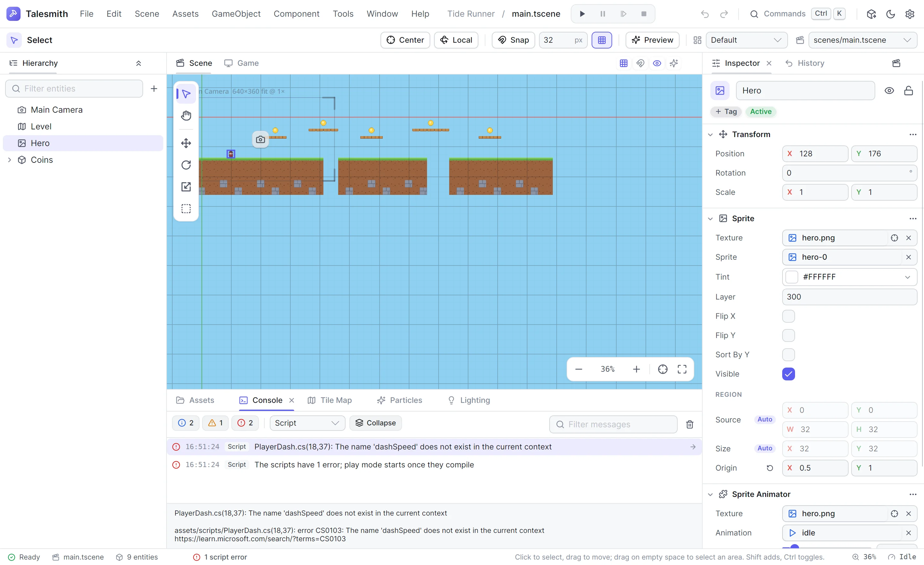Enable the Sort By Y checkbox
The width and height of the screenshot is (924, 565).
pyautogui.click(x=788, y=354)
